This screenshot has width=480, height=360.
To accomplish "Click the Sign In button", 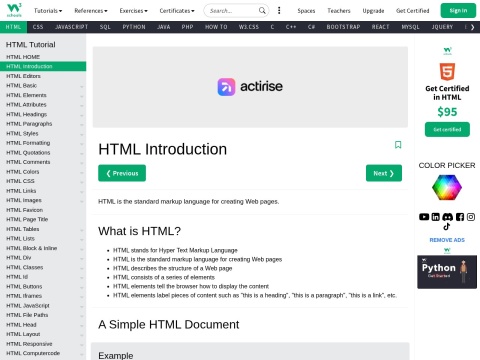I will [x=458, y=11].
